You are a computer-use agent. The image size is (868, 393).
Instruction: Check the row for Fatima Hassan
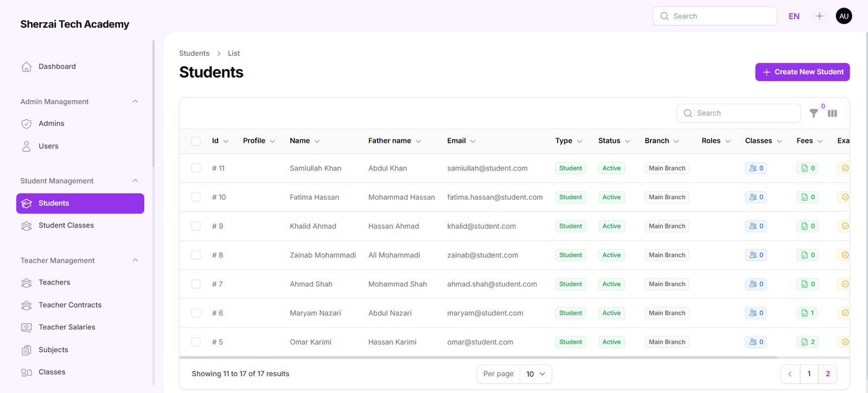click(196, 197)
